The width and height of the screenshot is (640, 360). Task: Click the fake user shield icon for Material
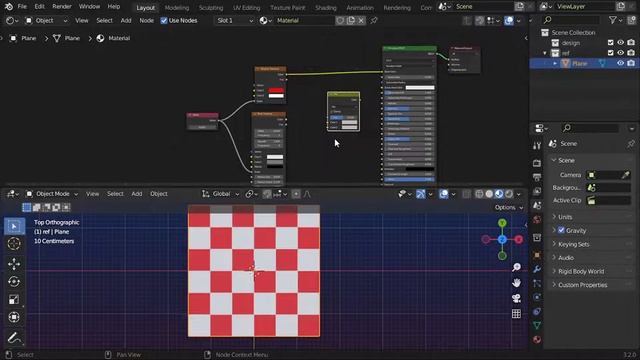(x=340, y=20)
